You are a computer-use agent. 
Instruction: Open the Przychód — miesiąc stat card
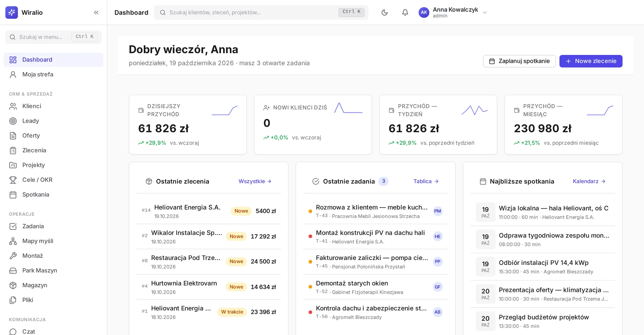pos(563,125)
